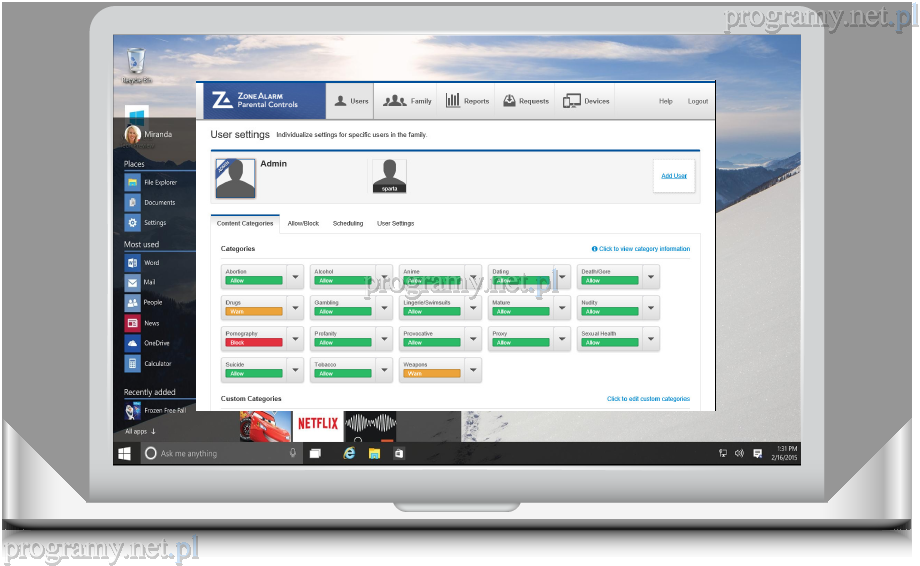Click the Add User link
The width and height of the screenshot is (920, 566).
pos(674,176)
